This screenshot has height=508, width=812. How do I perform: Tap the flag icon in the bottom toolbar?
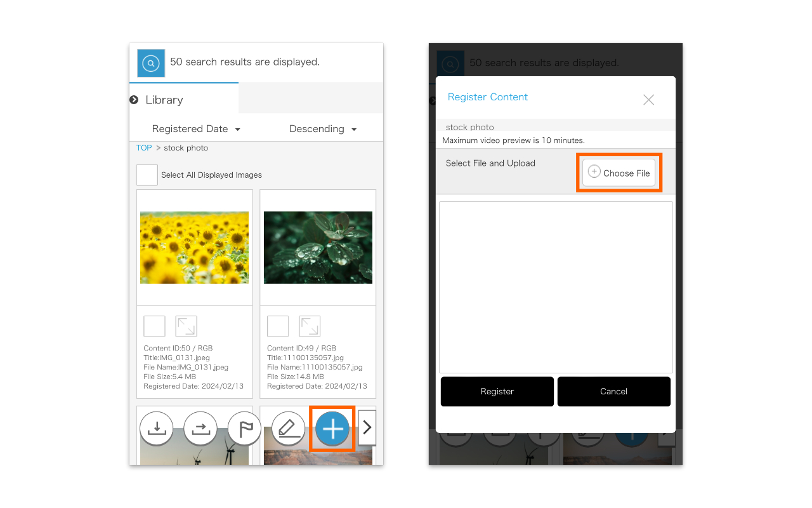click(245, 429)
